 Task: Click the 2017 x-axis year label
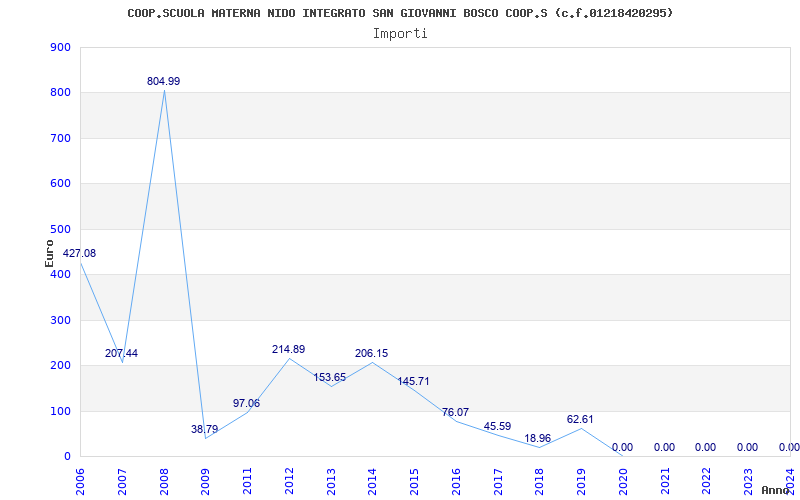coord(498,481)
